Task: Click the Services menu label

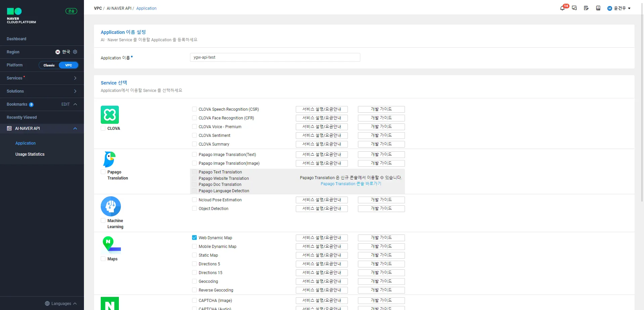Action: [14, 78]
